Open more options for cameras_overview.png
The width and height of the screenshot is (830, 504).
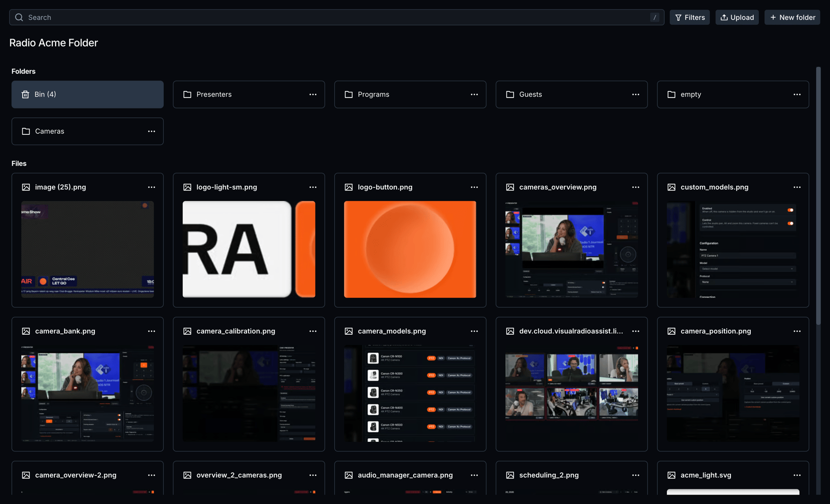[x=635, y=187]
